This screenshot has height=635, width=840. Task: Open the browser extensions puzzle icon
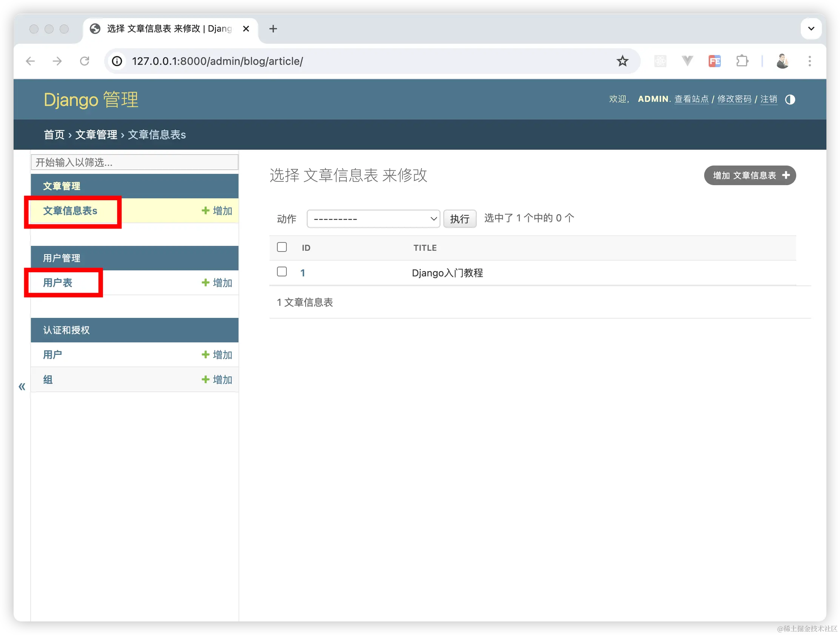coord(742,61)
